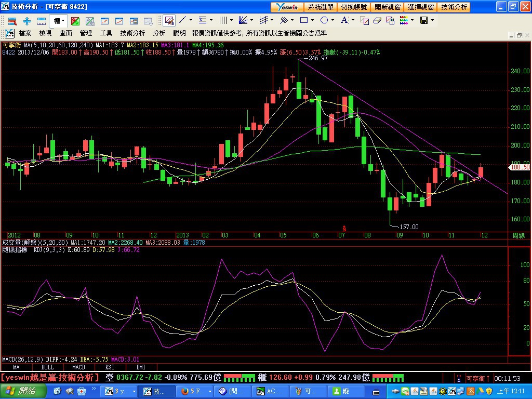
Task: Open the 權 adjustment dropdown
Action: point(59,21)
